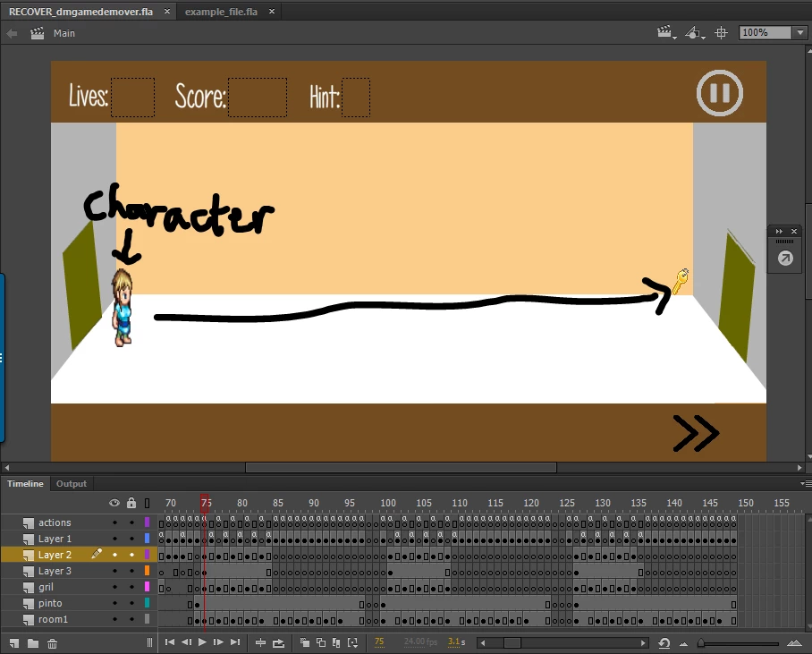Click the reset timeline zoom icon

coord(664,643)
